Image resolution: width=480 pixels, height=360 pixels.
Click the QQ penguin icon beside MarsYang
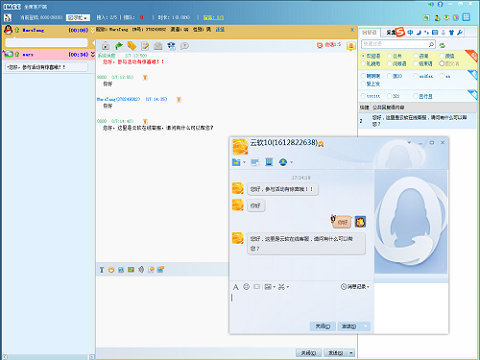[8, 30]
